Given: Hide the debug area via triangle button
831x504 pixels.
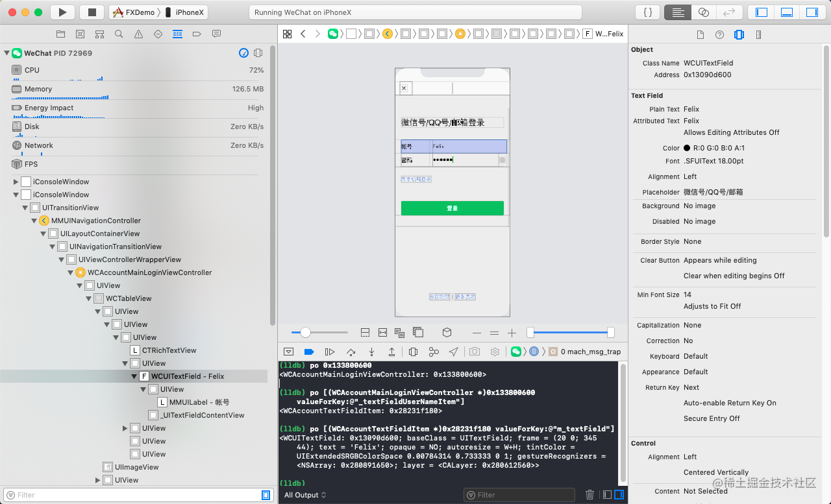Looking at the screenshot, I should click(289, 352).
